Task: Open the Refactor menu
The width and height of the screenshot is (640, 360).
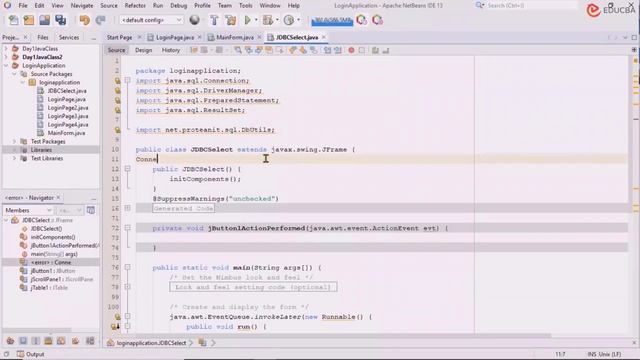Action: click(135, 6)
